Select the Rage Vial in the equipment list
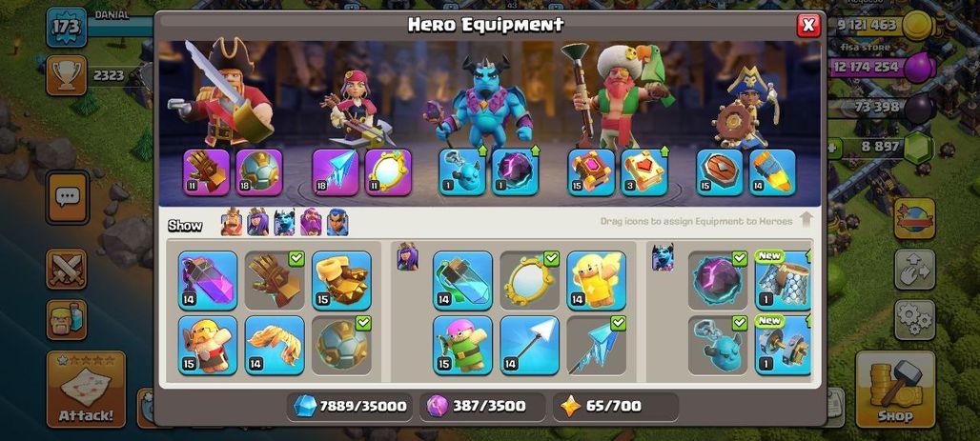Image resolution: width=980 pixels, height=441 pixels. point(208,280)
